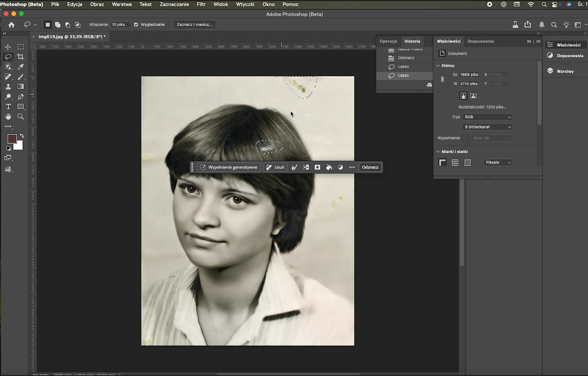The width and height of the screenshot is (588, 376).
Task: Click the Wypełnienie generatywne button
Action: (229, 167)
